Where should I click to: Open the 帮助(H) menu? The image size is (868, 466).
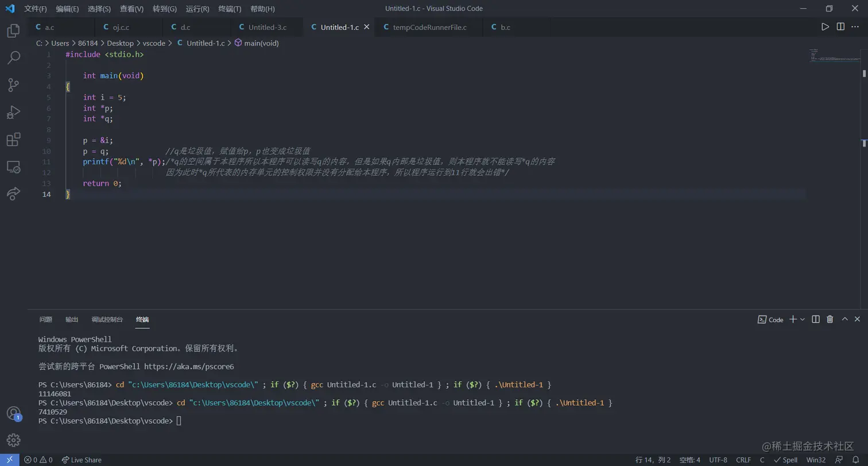point(263,9)
